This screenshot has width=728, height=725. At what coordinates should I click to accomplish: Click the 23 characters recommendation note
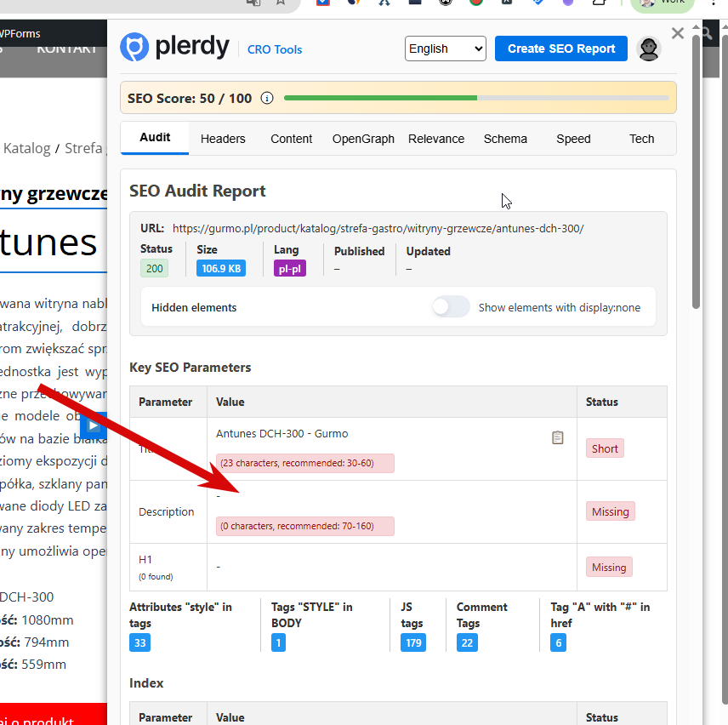point(305,463)
